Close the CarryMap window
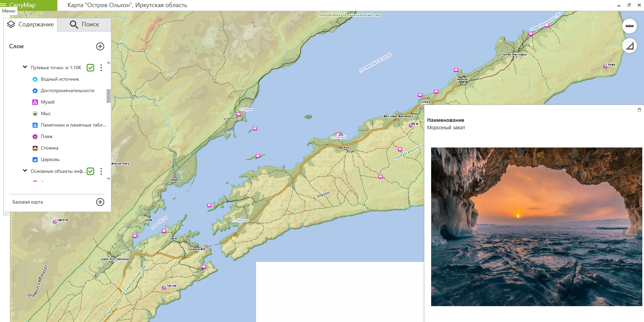The width and height of the screenshot is (644, 322). [639, 5]
